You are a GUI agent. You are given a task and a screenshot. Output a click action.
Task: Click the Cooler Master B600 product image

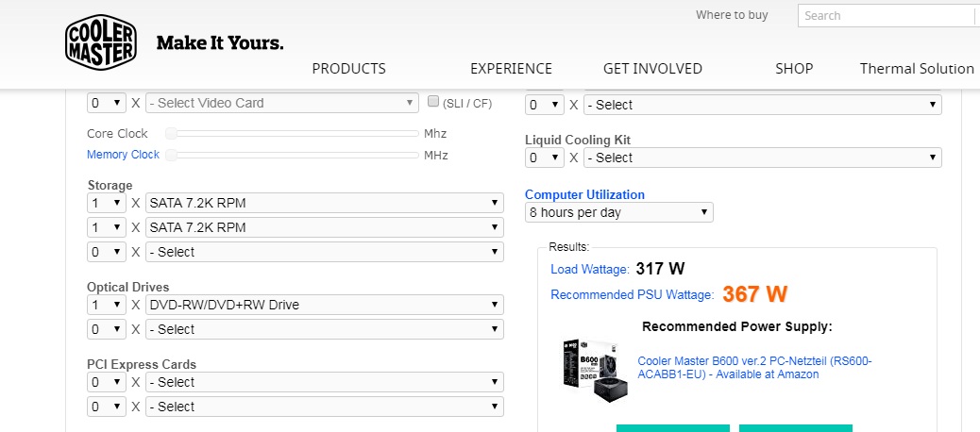pyautogui.click(x=594, y=368)
